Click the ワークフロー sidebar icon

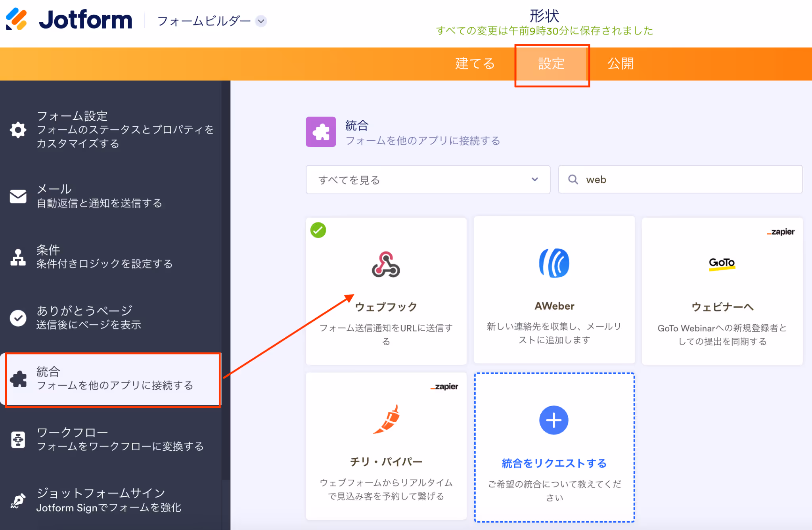coord(18,440)
